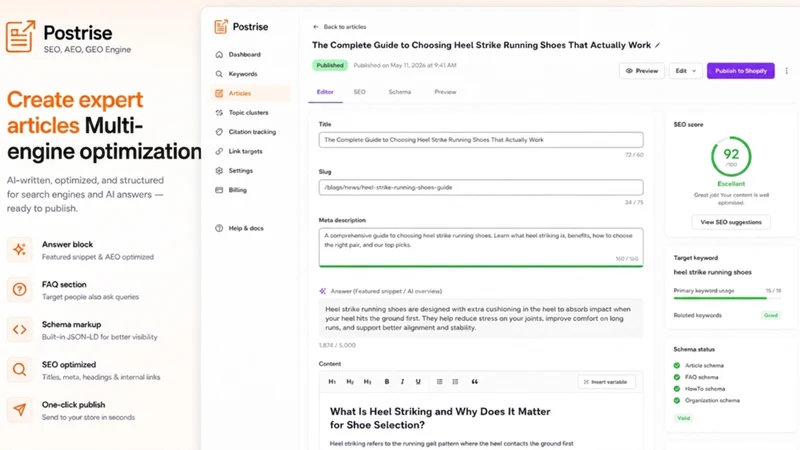
Task: Click into the Title input field
Action: (481, 140)
